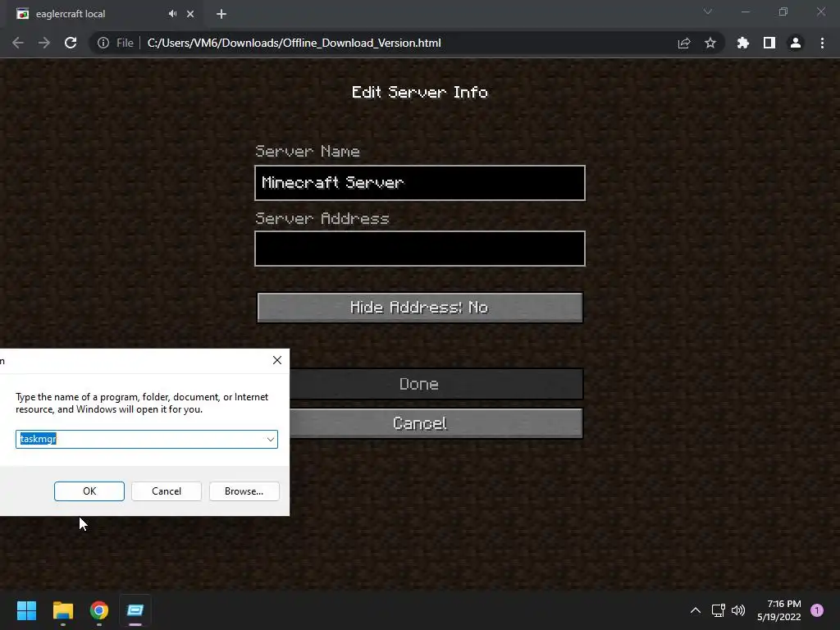Click the address bar URL

(x=294, y=43)
